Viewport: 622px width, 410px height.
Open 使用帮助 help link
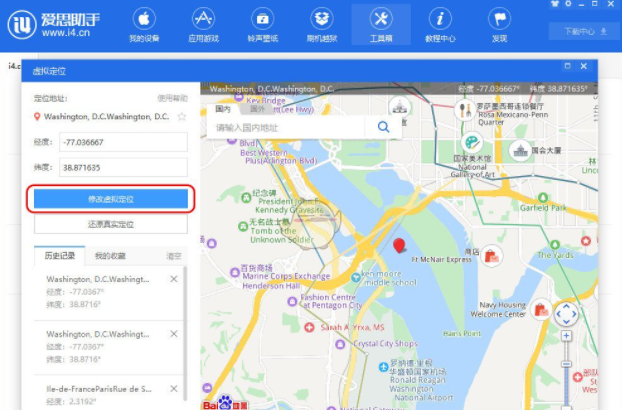172,98
